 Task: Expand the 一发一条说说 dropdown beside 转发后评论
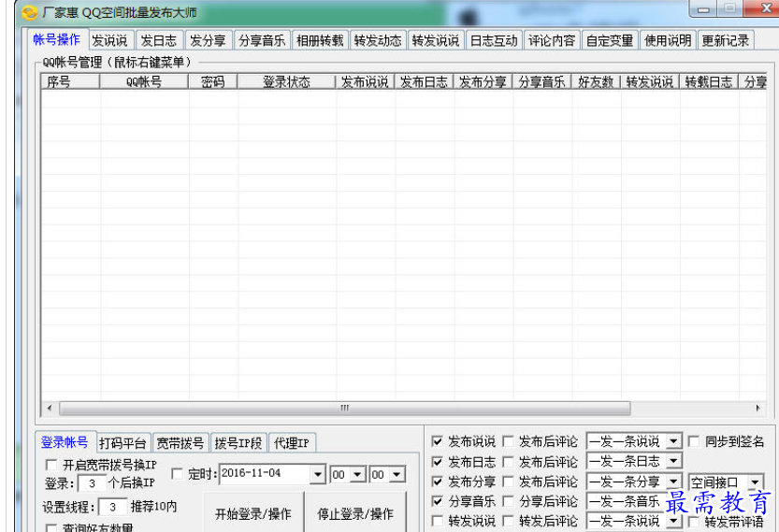(x=673, y=521)
